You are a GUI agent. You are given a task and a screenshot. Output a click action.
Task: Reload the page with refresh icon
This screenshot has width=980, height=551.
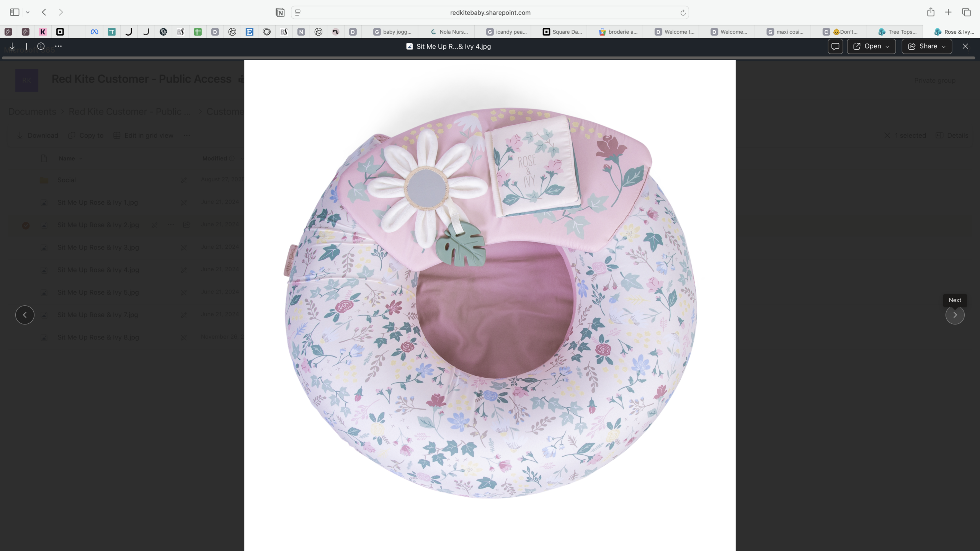(x=683, y=13)
